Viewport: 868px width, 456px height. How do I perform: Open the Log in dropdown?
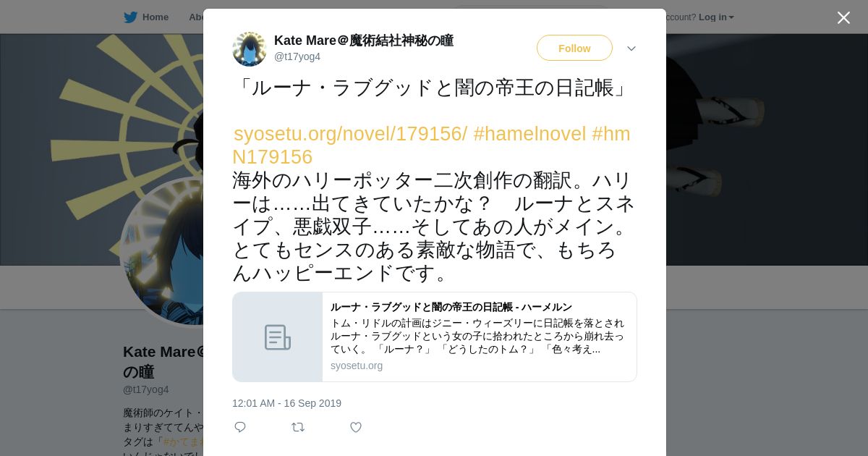tap(716, 17)
